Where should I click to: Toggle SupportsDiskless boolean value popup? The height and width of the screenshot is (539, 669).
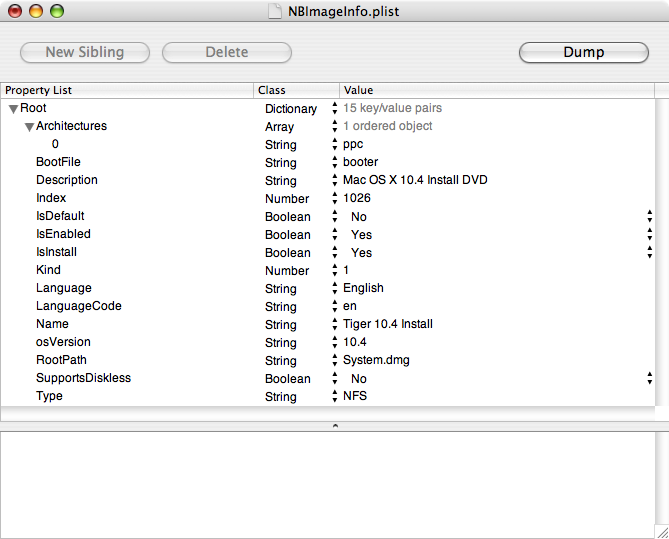pyautogui.click(x=649, y=378)
